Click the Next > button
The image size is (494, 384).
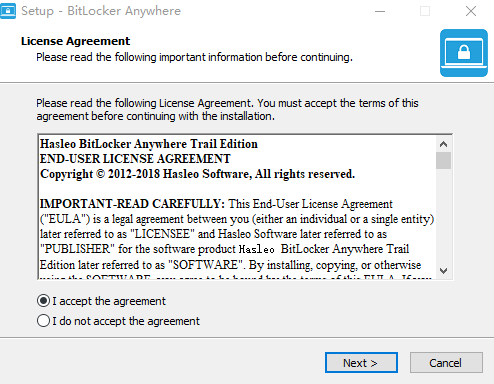(361, 362)
